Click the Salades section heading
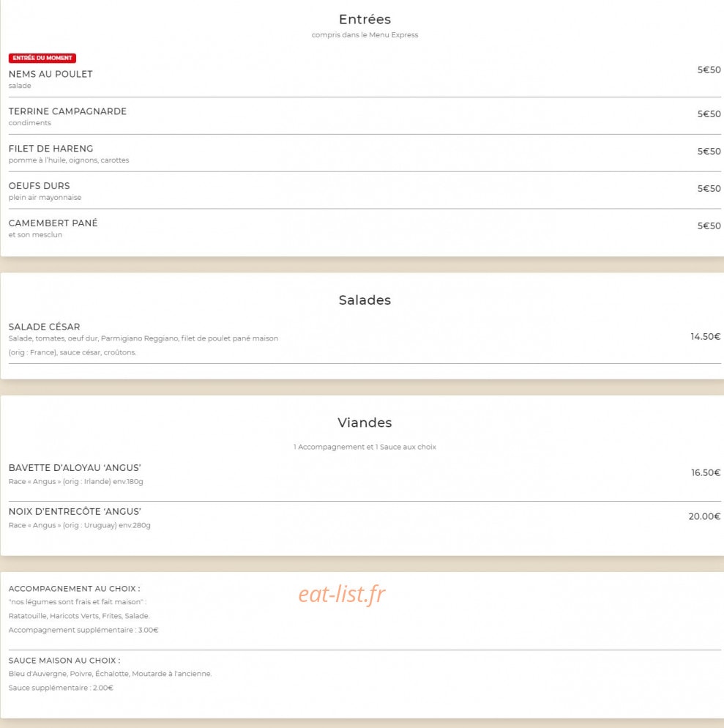The height and width of the screenshot is (728, 724). pyautogui.click(x=365, y=300)
